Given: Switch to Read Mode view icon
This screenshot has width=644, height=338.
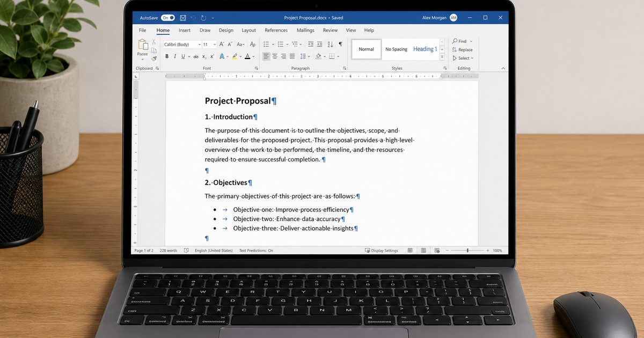Looking at the screenshot, I should [410, 251].
